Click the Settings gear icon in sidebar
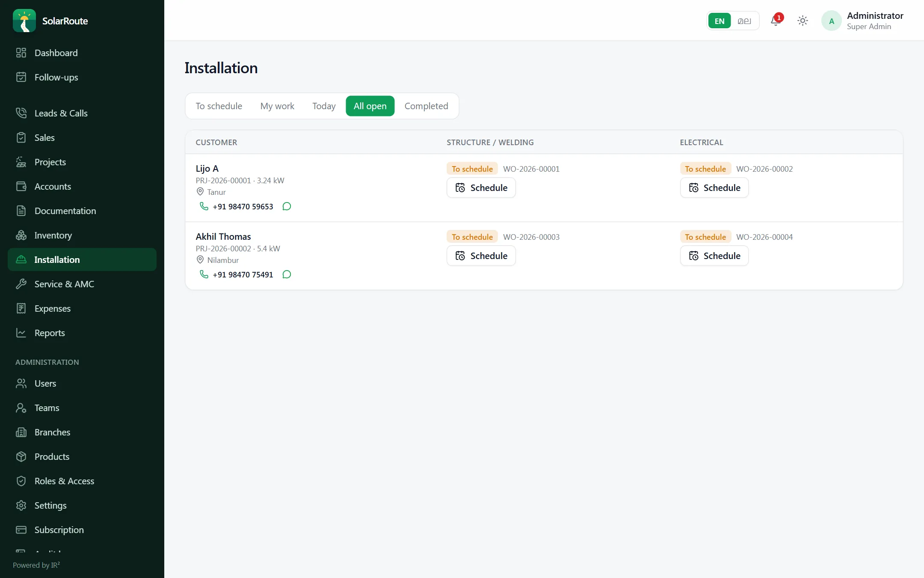The height and width of the screenshot is (578, 924). [21, 505]
